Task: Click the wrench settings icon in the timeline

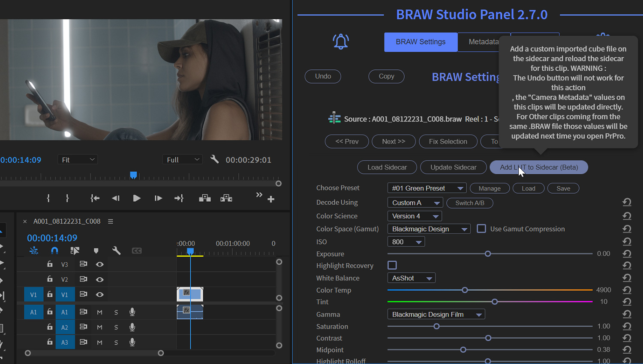Action: (116, 251)
